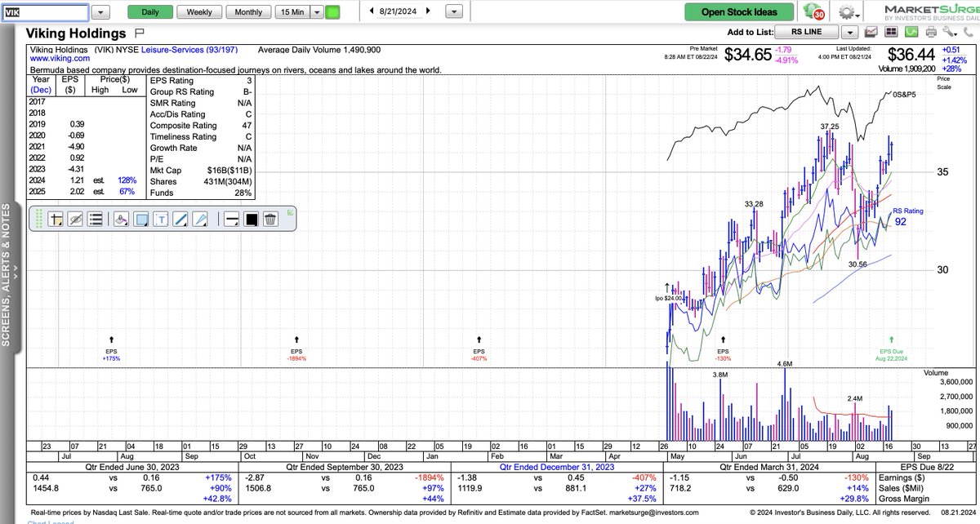Screen dimensions: 980x524
Task: Open the date picker dropdown
Action: tap(455, 12)
